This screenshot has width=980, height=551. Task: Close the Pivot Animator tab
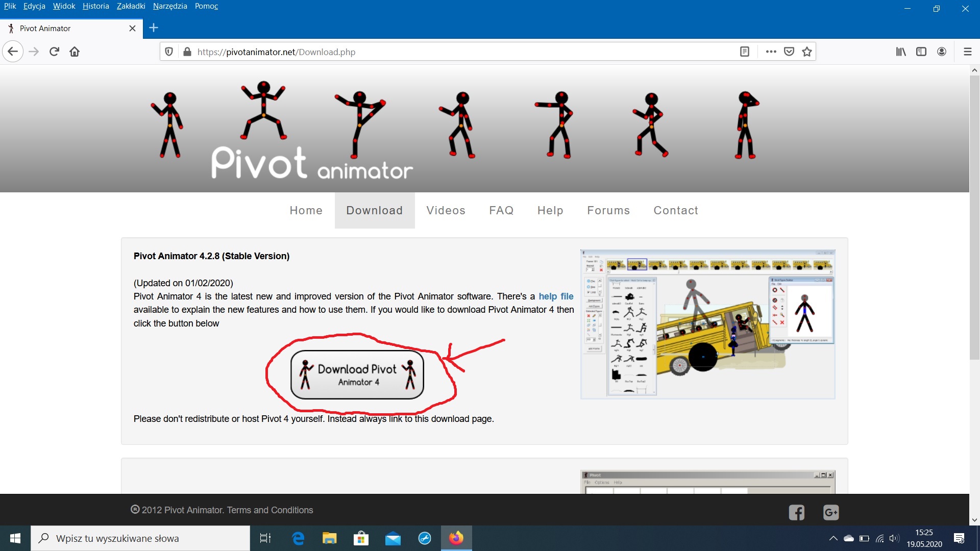pyautogui.click(x=132, y=29)
